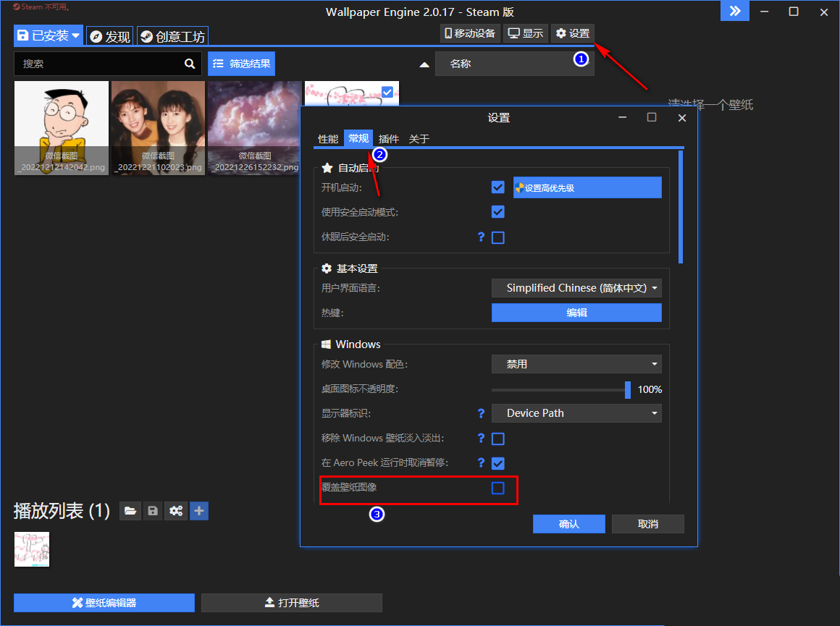Click the settings dialog vertical scrollbar
The width and height of the screenshot is (840, 626).
coord(681,207)
